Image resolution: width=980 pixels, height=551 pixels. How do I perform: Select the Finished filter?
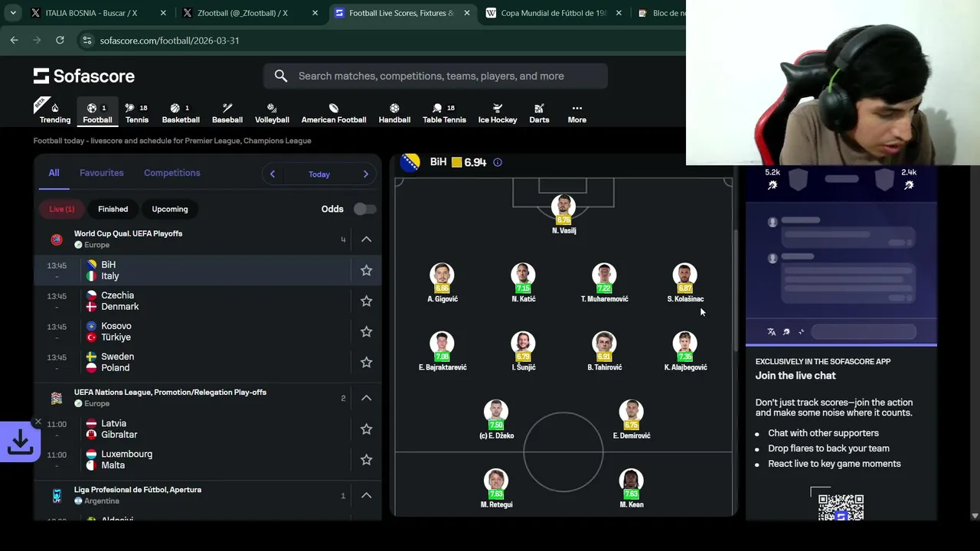113,209
